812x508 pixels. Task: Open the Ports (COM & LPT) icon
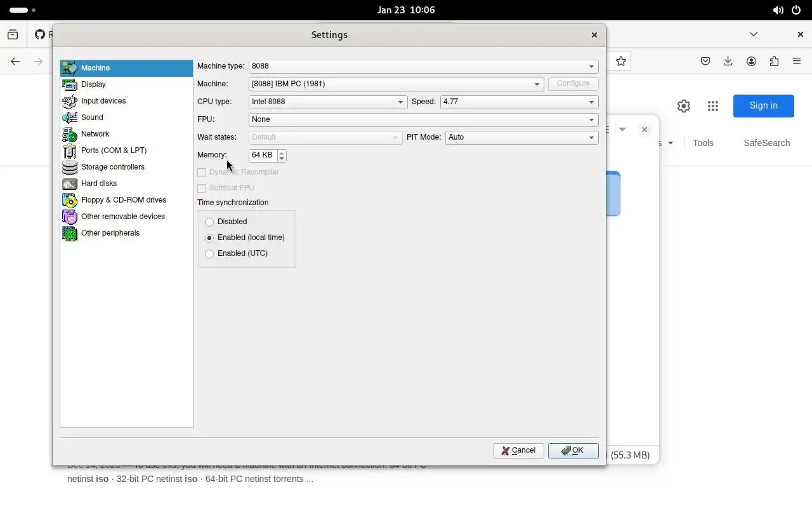pos(70,150)
